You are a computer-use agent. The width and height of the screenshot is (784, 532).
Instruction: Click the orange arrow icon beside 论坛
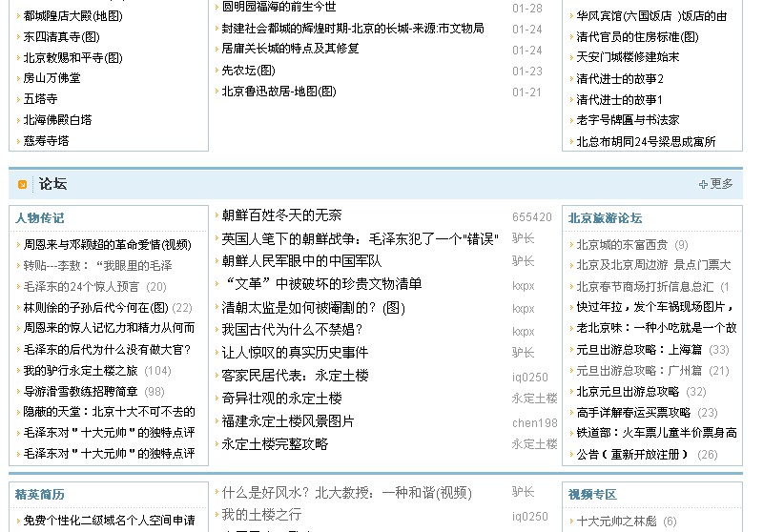tap(22, 185)
